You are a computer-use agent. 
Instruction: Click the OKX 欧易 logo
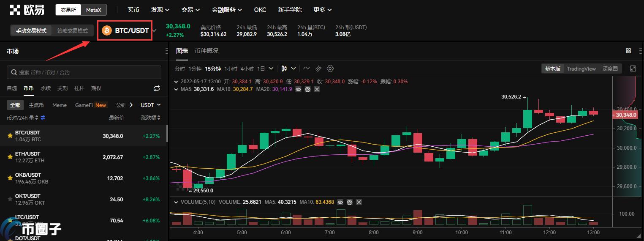[27, 10]
